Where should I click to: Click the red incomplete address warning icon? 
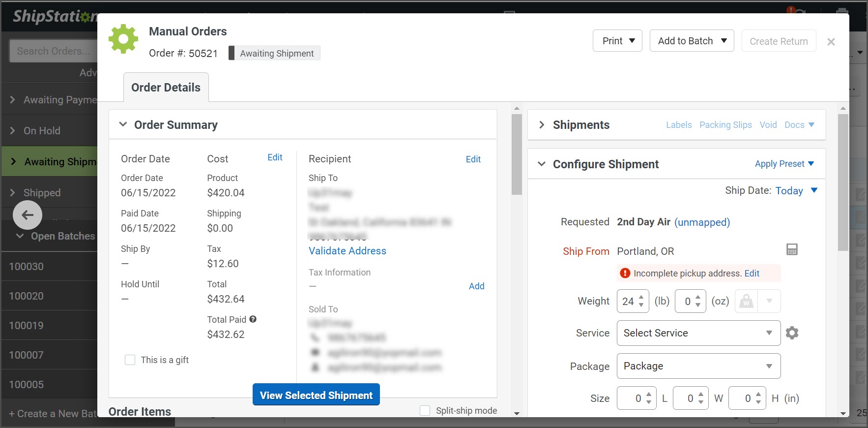pyautogui.click(x=625, y=273)
